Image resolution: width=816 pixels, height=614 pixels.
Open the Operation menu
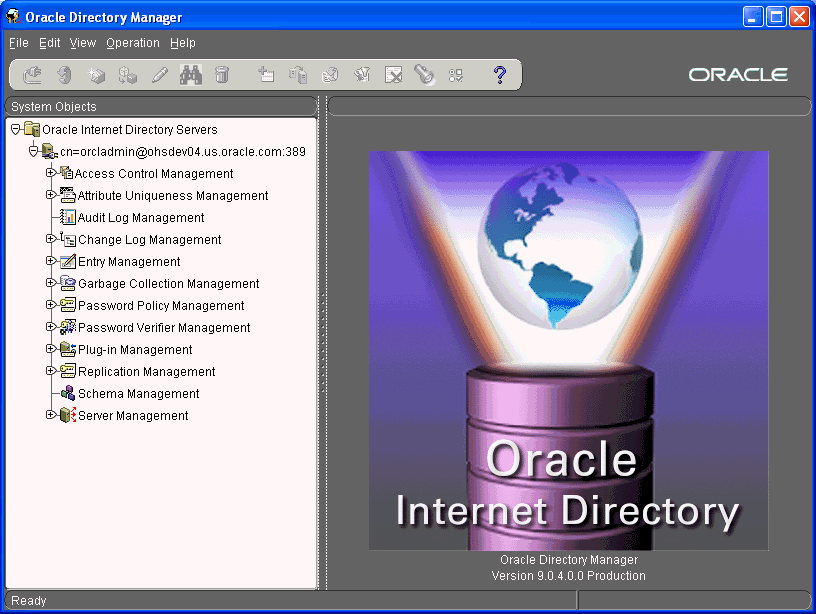[132, 43]
